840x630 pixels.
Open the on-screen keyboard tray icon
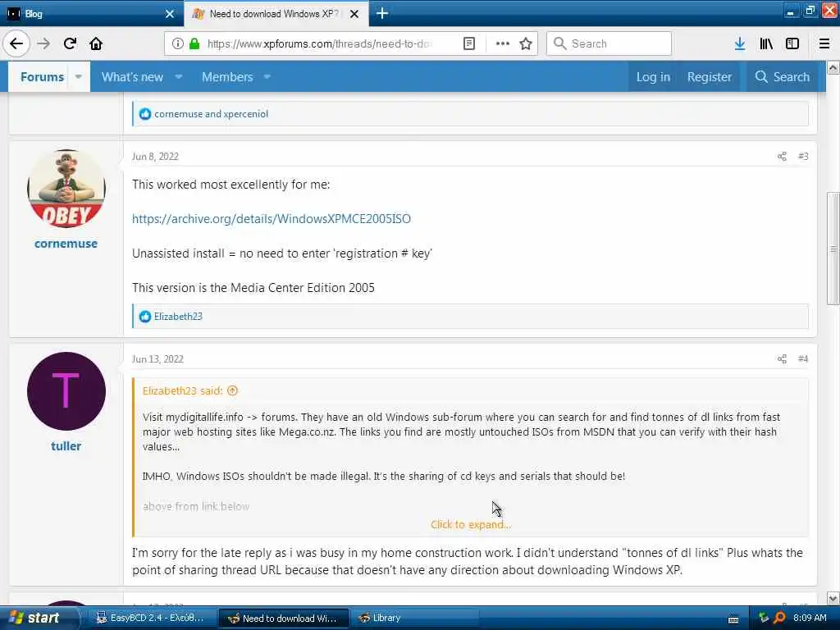click(x=733, y=619)
